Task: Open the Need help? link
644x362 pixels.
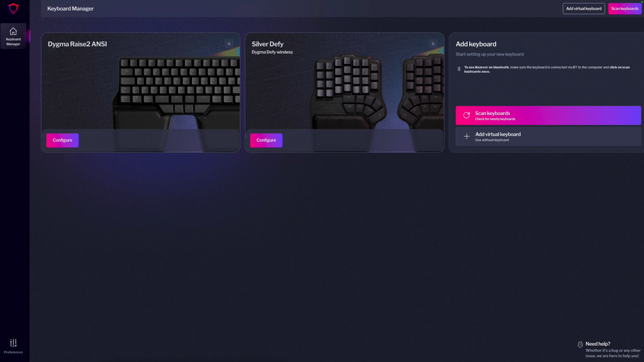Action: 597,344
